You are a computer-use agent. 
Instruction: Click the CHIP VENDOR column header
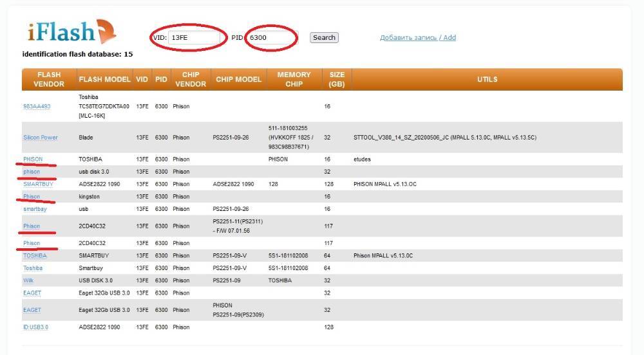pyautogui.click(x=191, y=80)
